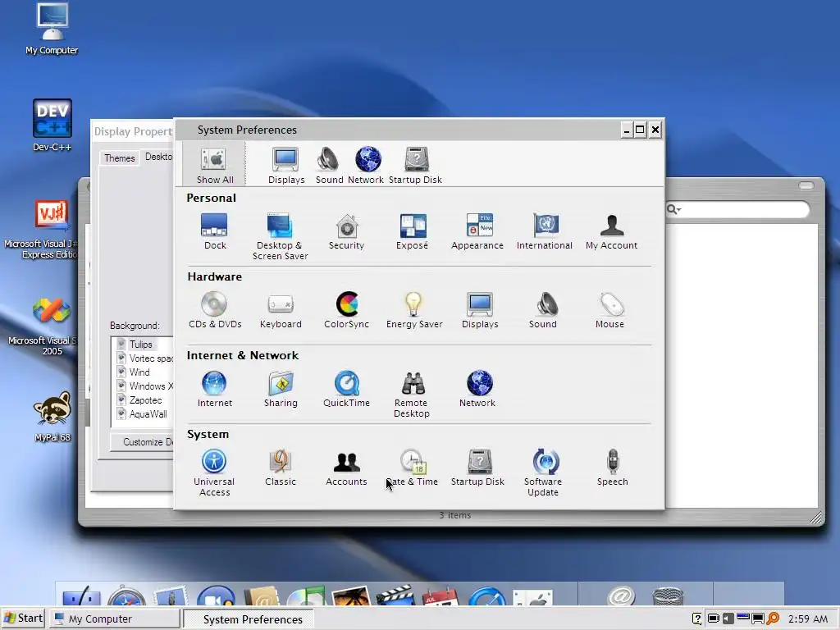Select AquaWall background in the list
This screenshot has width=840, height=630.
[144, 414]
